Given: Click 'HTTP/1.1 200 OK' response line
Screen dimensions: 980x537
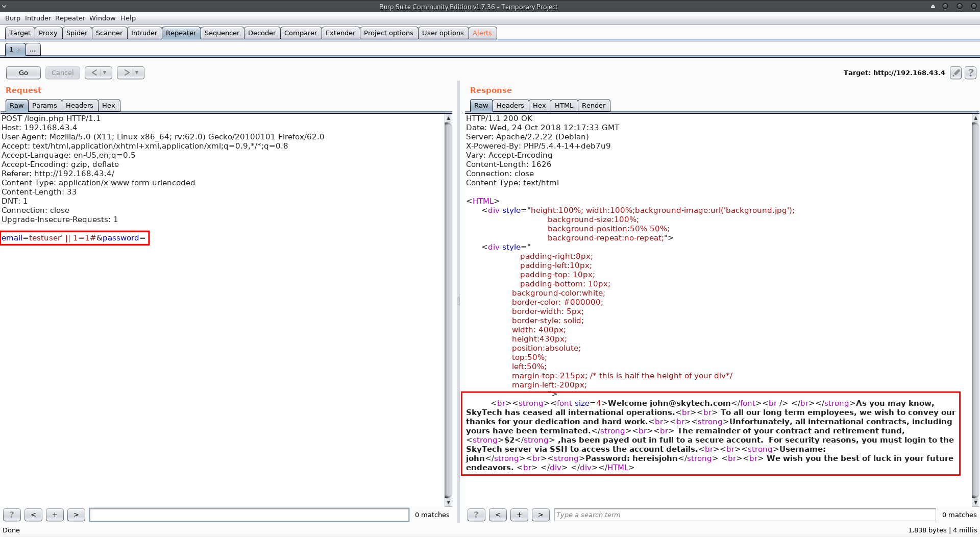Looking at the screenshot, I should click(499, 118).
